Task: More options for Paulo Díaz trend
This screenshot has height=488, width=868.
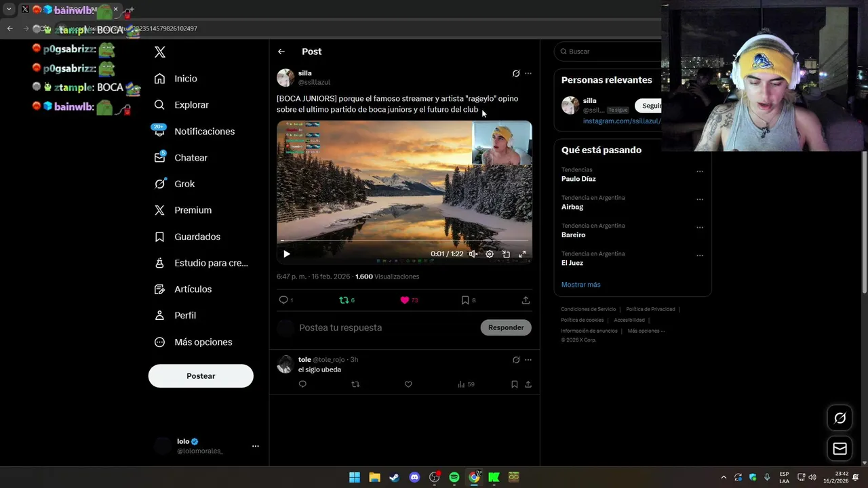Action: 700,171
